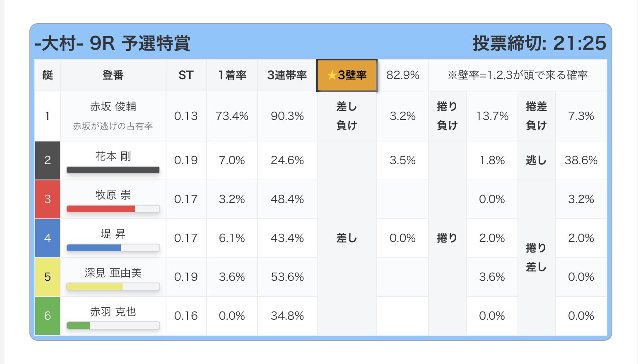This screenshot has width=638, height=364.
Task: Click the highlighted ★3壁率 button
Action: pyautogui.click(x=347, y=75)
